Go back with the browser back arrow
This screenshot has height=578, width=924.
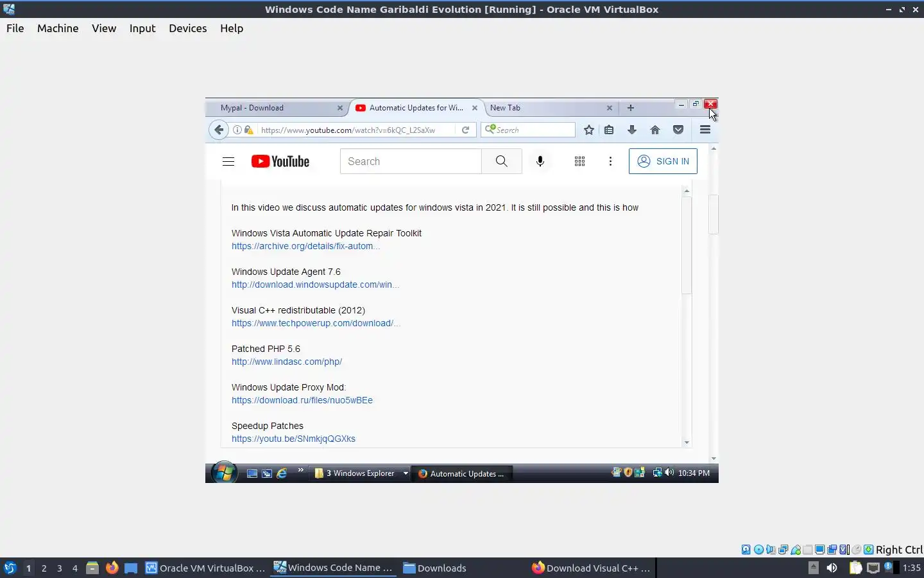pos(219,130)
